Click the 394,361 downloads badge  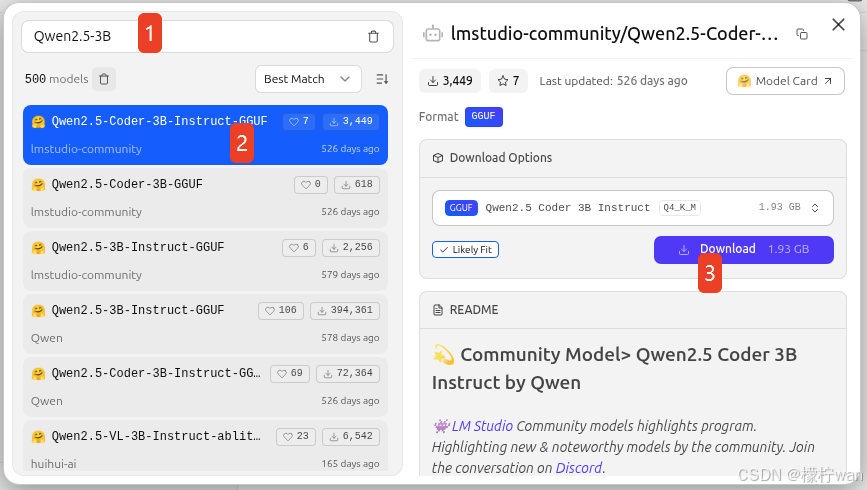pyautogui.click(x=345, y=310)
